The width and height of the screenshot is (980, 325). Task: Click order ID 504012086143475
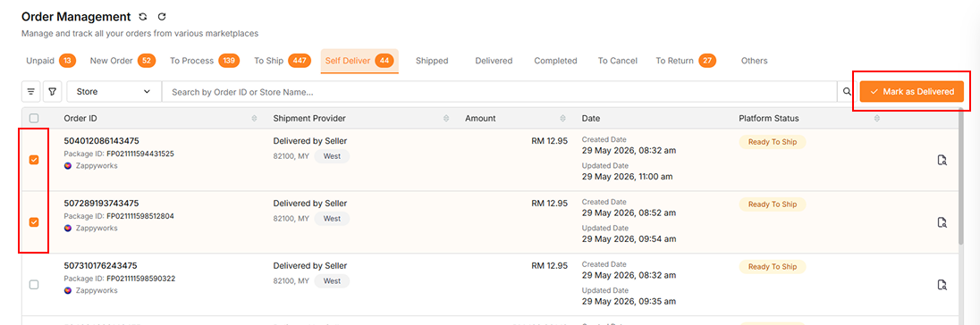coord(101,141)
